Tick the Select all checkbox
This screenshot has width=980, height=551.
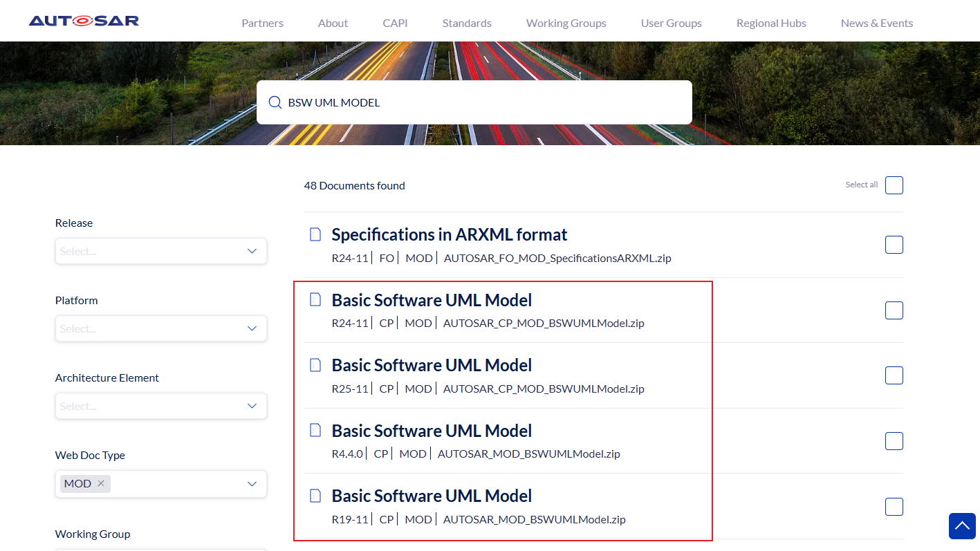pyautogui.click(x=894, y=185)
